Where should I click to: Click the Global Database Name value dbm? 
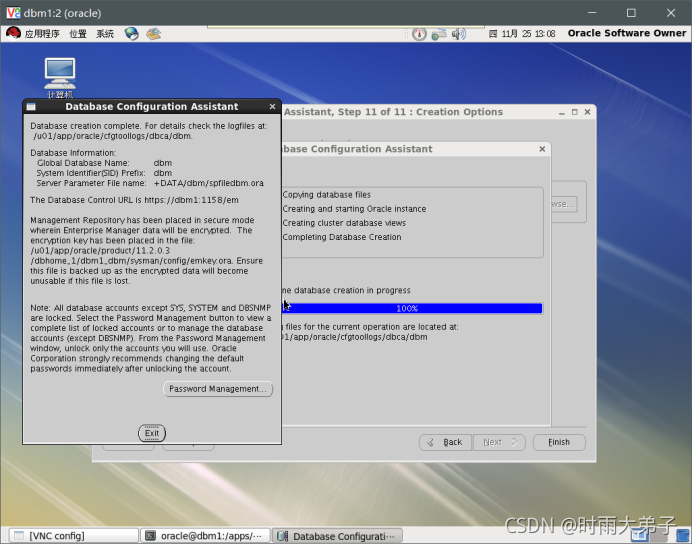pyautogui.click(x=162, y=163)
